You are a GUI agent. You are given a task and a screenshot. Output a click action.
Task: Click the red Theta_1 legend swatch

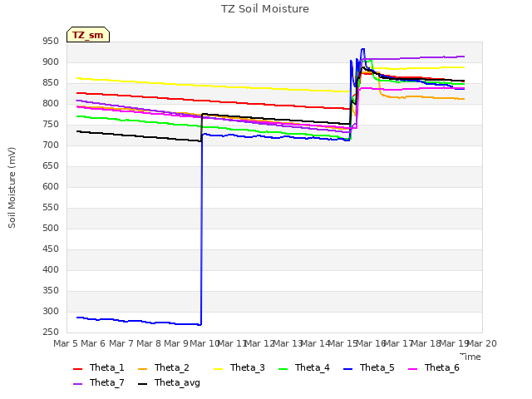point(77,369)
